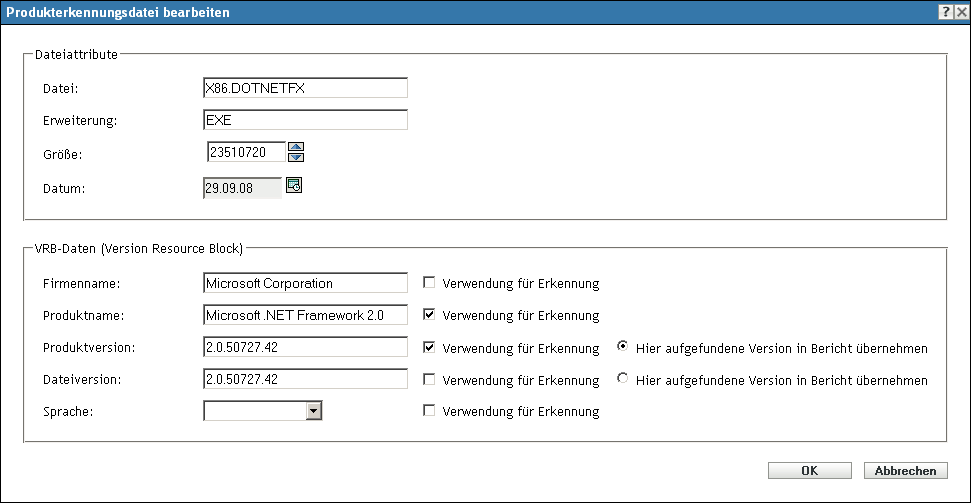Click into the Datei text field
The width and height of the screenshot is (971, 503).
(304, 88)
